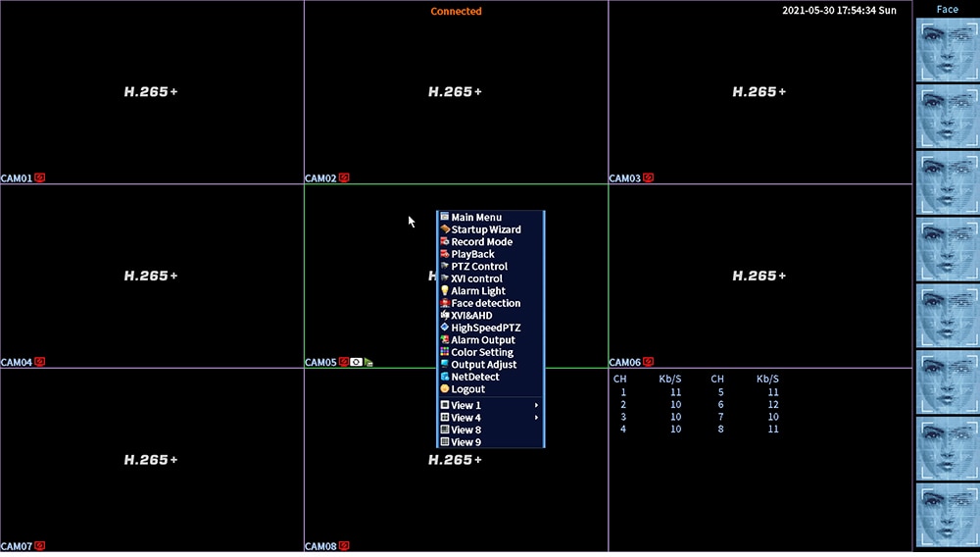Select the CAM04 video pane
The image size is (980, 557).
152,276
